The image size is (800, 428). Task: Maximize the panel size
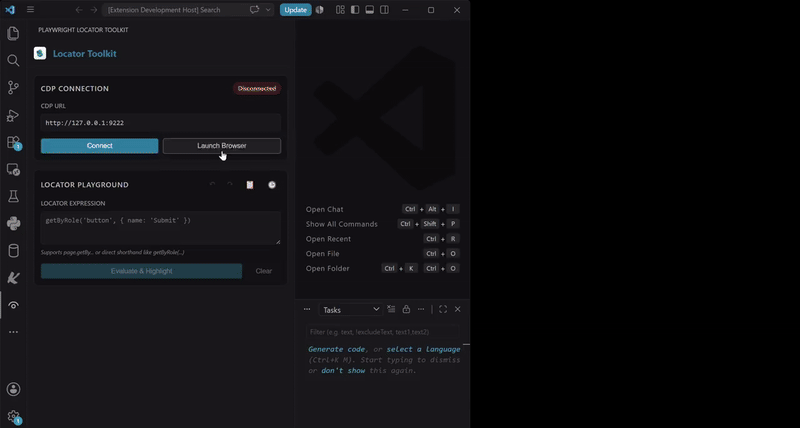point(443,309)
